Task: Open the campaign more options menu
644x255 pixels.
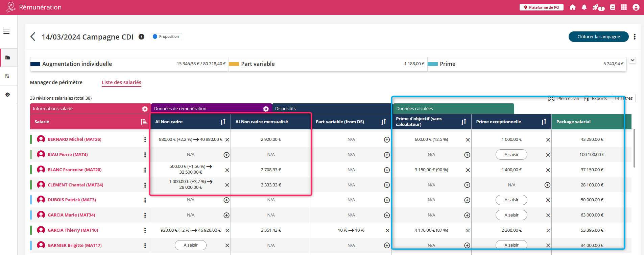Action: tap(635, 37)
